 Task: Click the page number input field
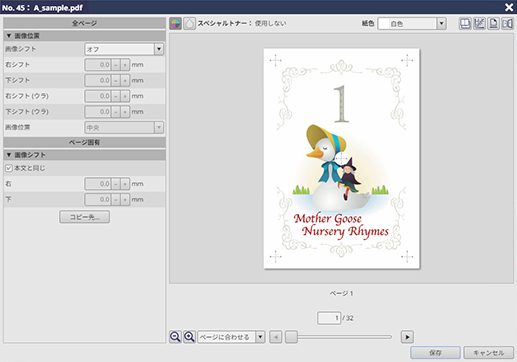[329, 318]
